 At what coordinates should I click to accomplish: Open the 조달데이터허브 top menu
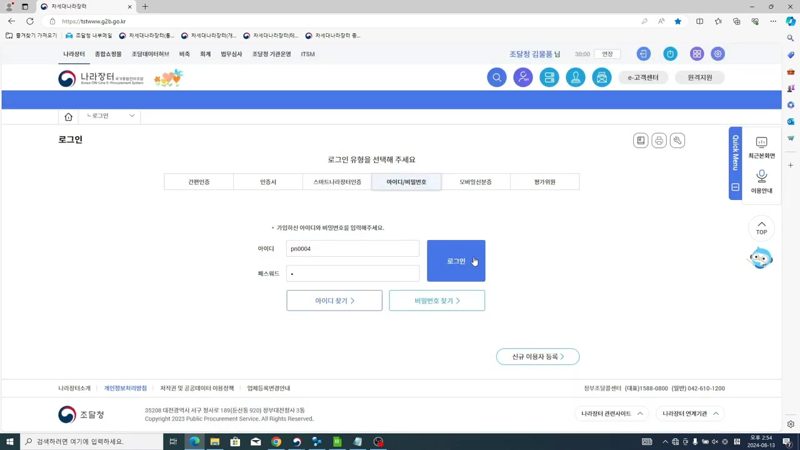(x=151, y=54)
